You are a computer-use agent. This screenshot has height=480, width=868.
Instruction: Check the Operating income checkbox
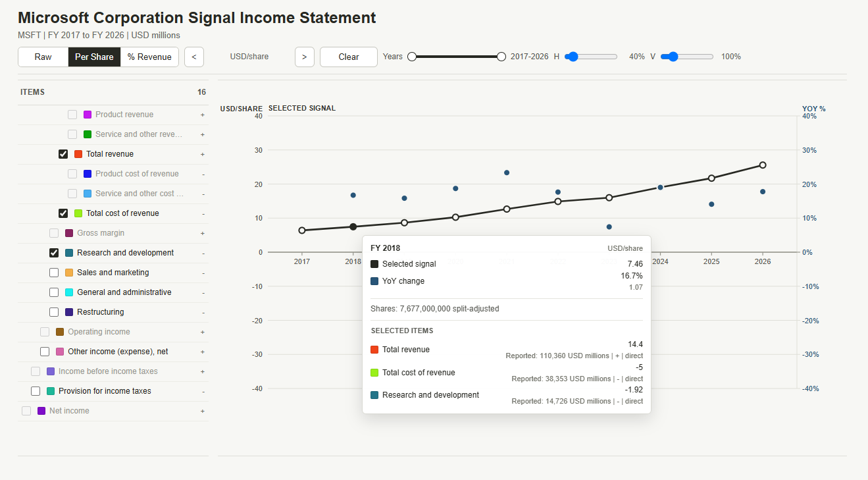pyautogui.click(x=45, y=332)
